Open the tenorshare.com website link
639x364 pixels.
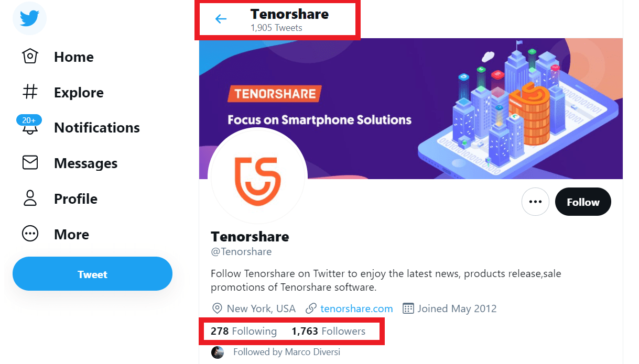click(x=356, y=308)
